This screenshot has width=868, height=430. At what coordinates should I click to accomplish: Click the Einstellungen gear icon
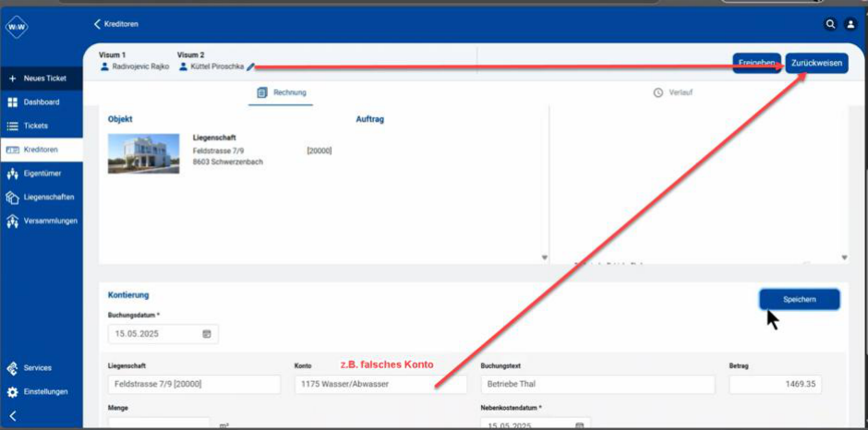point(13,392)
